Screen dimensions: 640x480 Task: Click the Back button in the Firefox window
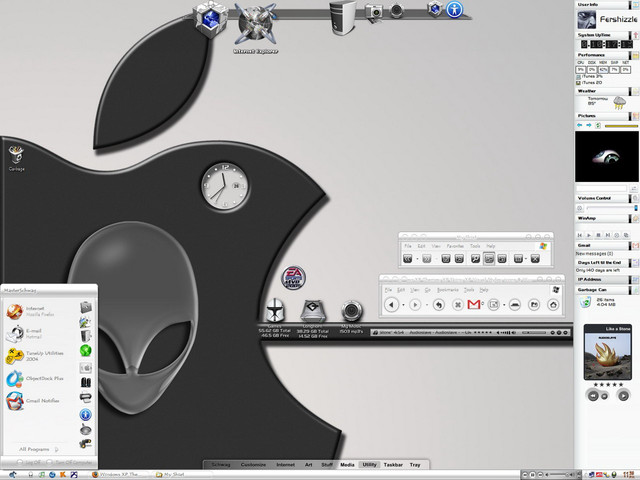click(391, 305)
